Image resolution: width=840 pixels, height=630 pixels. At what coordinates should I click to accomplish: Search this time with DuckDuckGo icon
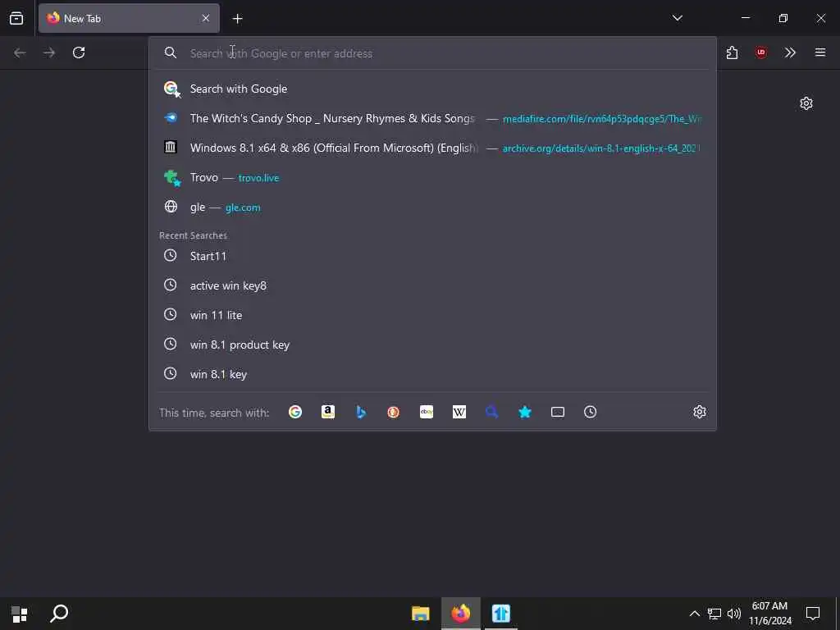coord(393,412)
